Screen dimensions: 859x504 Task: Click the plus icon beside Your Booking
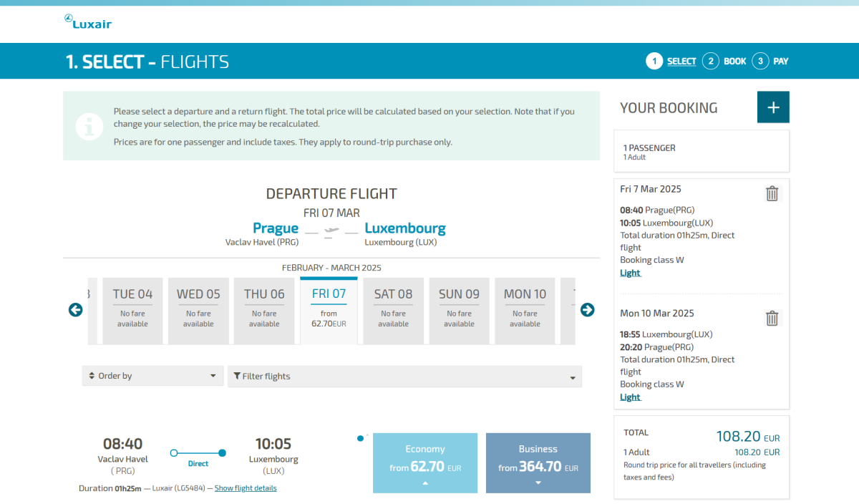(x=773, y=107)
